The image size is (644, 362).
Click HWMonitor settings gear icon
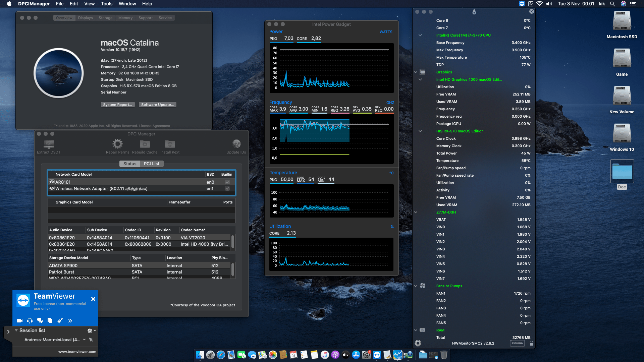point(418,343)
